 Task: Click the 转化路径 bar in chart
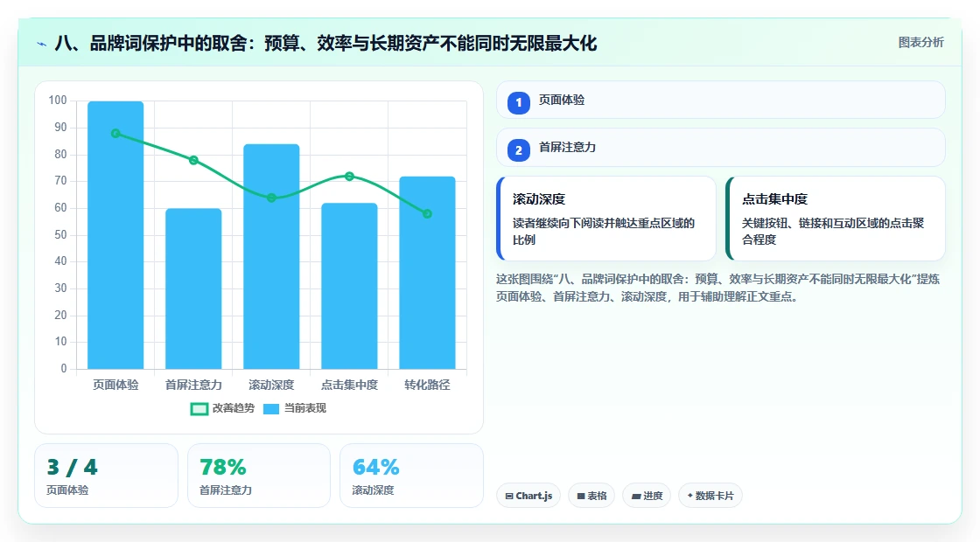pyautogui.click(x=428, y=272)
